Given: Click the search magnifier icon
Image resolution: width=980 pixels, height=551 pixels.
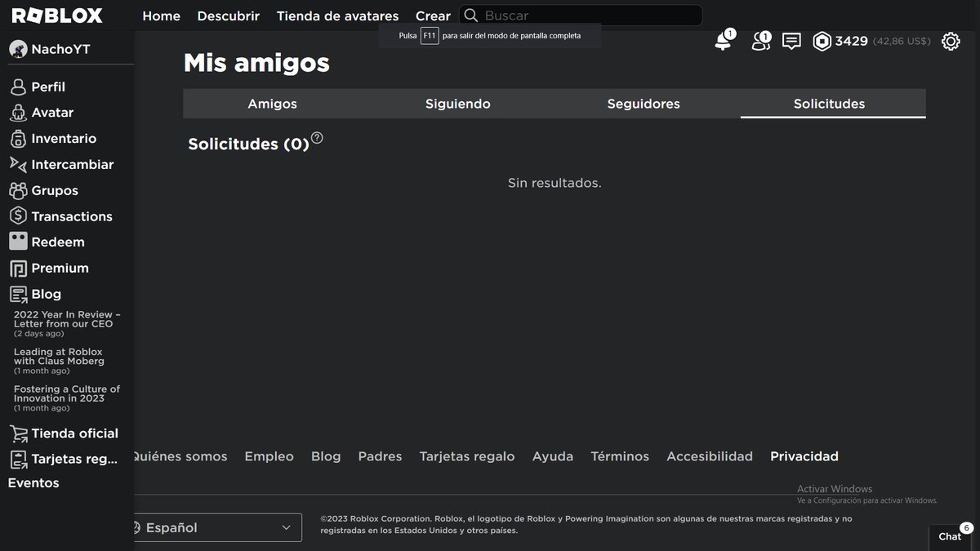Looking at the screenshot, I should (x=471, y=16).
